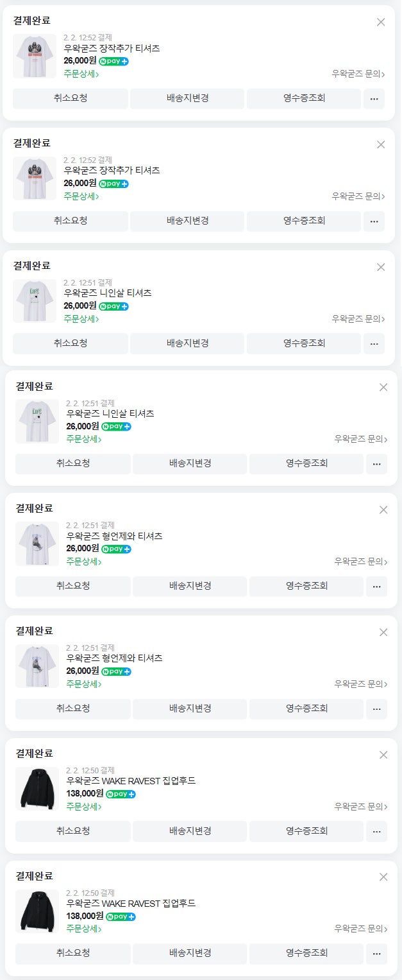This screenshot has height=980, width=402.
Task: Dismiss the second 니인살 티셔츠 order card
Action: click(x=383, y=387)
